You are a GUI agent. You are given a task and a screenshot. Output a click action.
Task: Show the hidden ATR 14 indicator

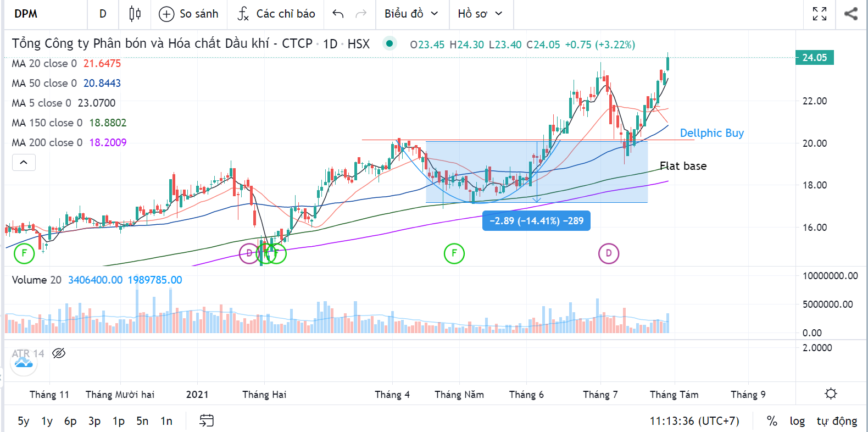59,353
